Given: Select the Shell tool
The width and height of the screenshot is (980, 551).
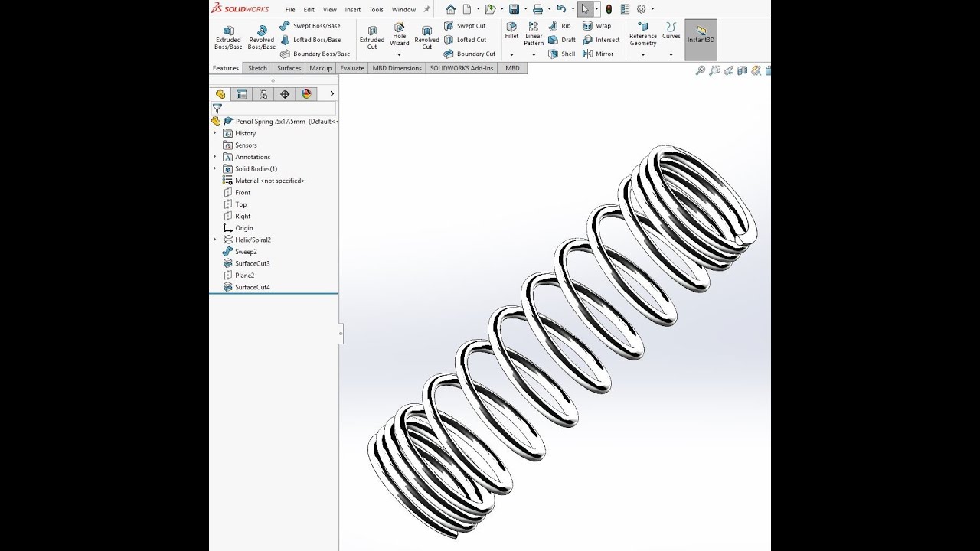Looking at the screenshot, I should point(562,54).
